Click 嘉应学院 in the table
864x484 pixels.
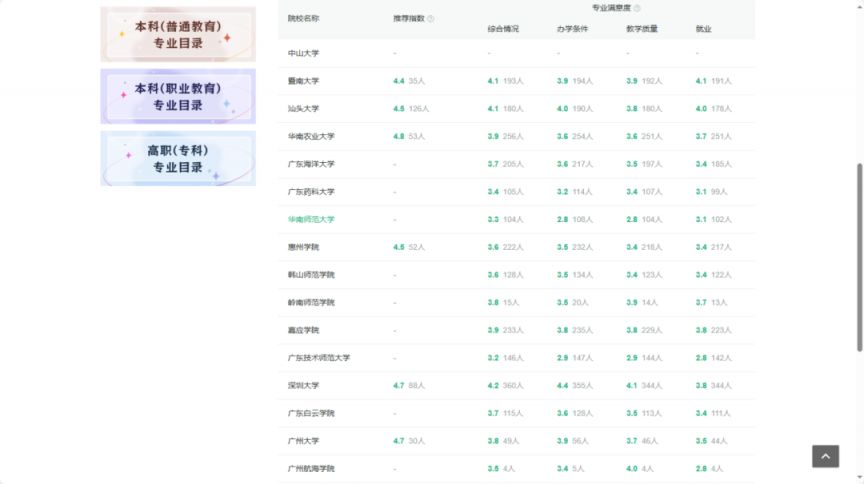pyautogui.click(x=303, y=330)
